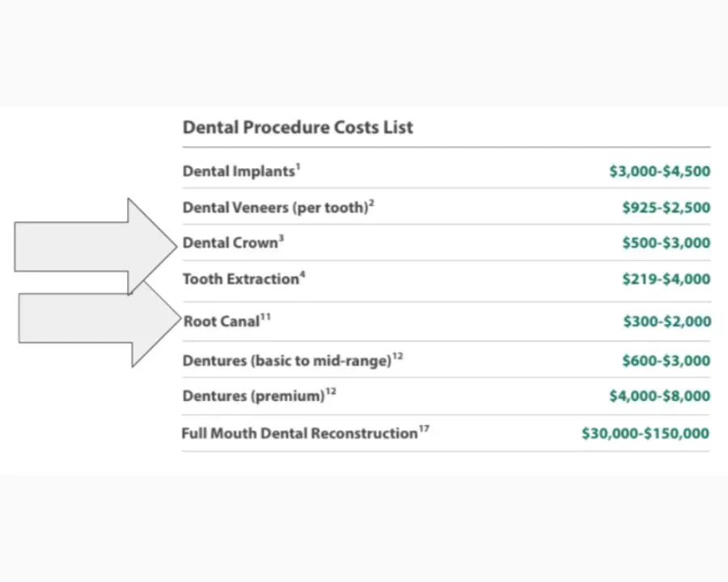The height and width of the screenshot is (582, 728).
Task: Select the $219-$4,000 extraction price
Action: [x=666, y=280]
